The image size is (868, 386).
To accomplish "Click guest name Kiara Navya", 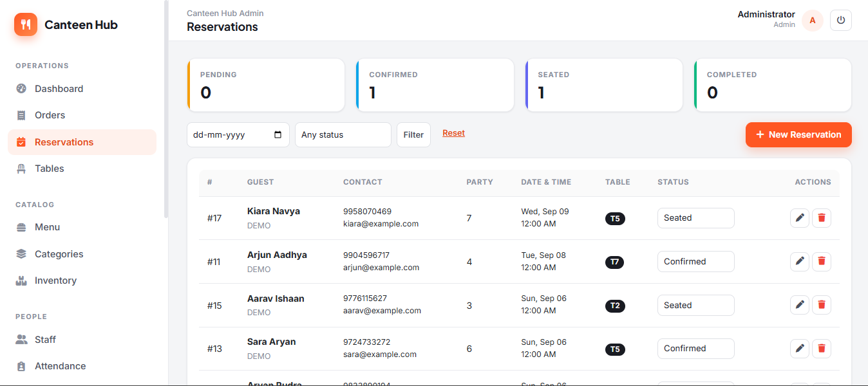I will pos(274,211).
